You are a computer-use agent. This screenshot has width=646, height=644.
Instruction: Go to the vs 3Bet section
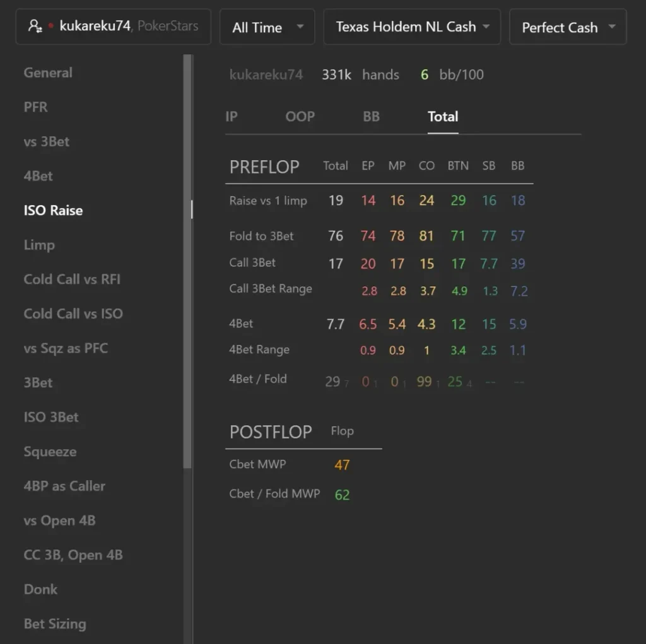47,142
